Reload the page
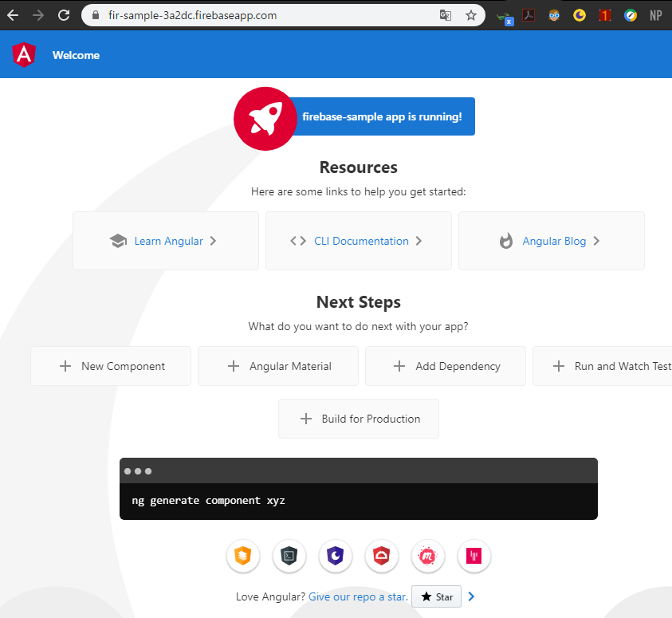Image resolution: width=672 pixels, height=618 pixels. 64,15
